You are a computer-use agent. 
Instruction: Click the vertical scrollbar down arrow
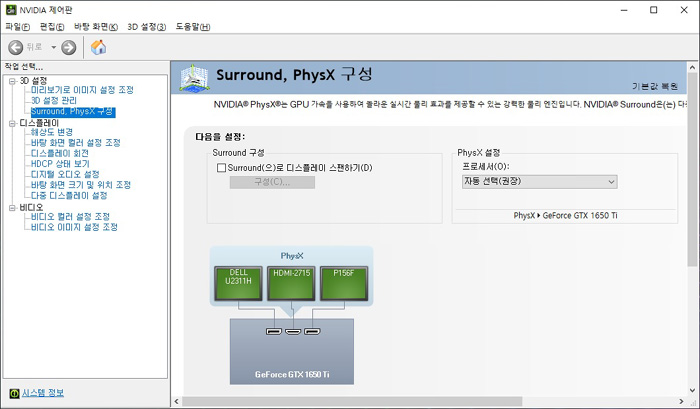pyautogui.click(x=692, y=391)
